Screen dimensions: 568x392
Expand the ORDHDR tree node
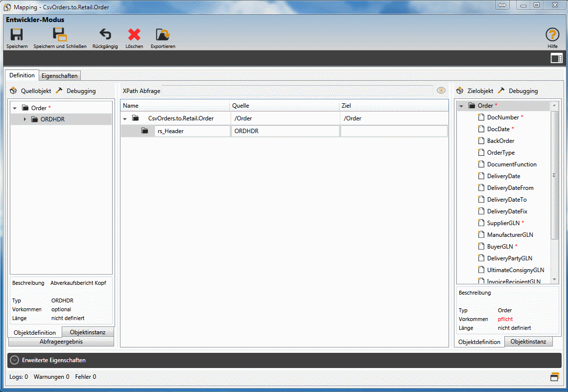pyautogui.click(x=25, y=119)
